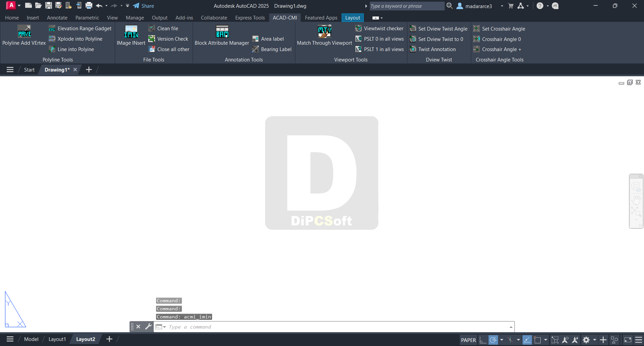Expand polar tracking angle settings dropdown

(x=502, y=340)
